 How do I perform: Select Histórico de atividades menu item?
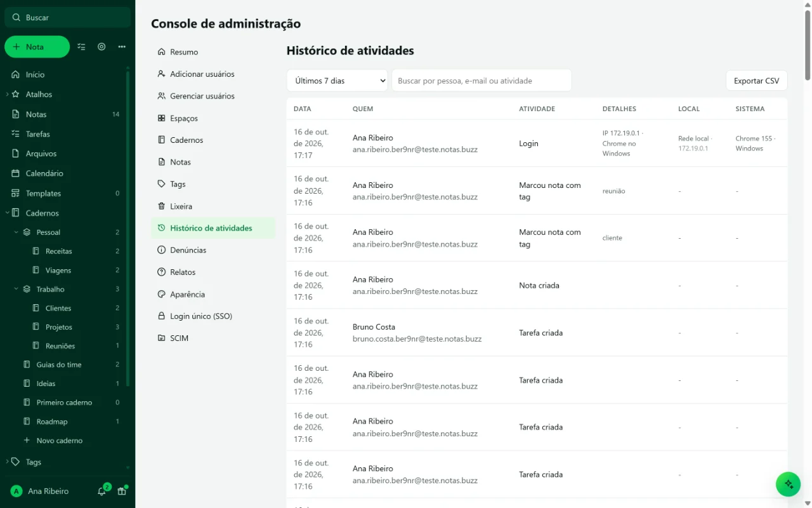[213, 228]
